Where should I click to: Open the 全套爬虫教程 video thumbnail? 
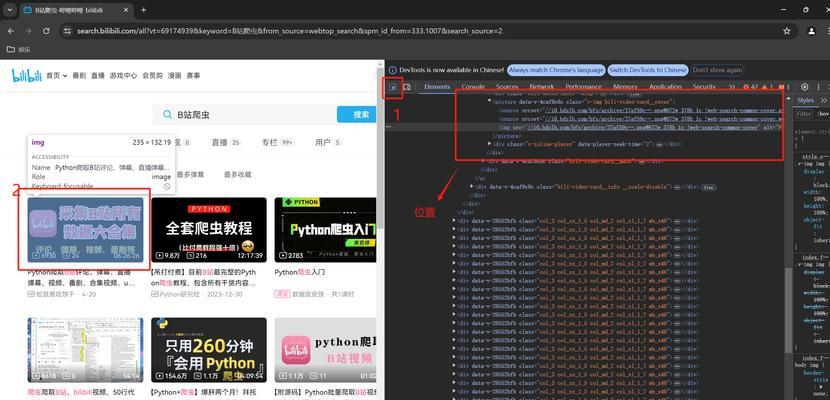click(x=209, y=230)
